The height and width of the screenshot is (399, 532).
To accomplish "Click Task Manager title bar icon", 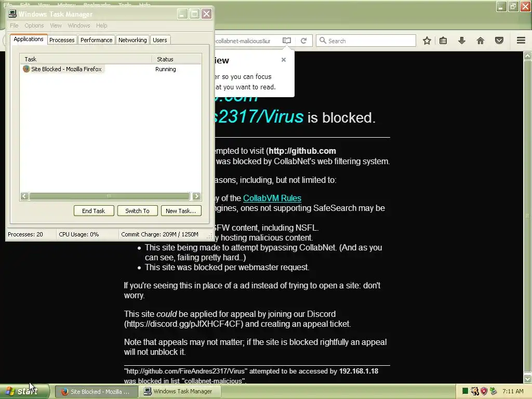I will [x=12, y=14].
